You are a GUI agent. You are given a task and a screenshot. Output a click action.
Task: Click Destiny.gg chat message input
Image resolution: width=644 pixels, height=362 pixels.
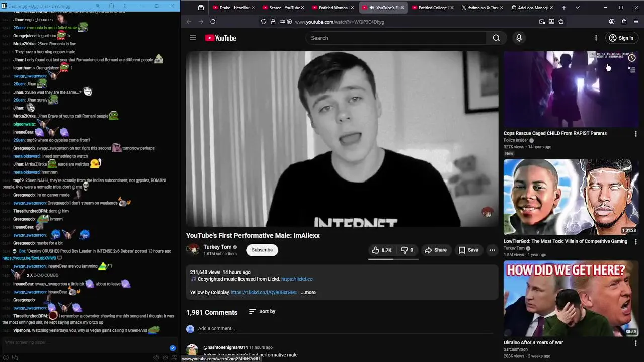pyautogui.click(x=86, y=343)
